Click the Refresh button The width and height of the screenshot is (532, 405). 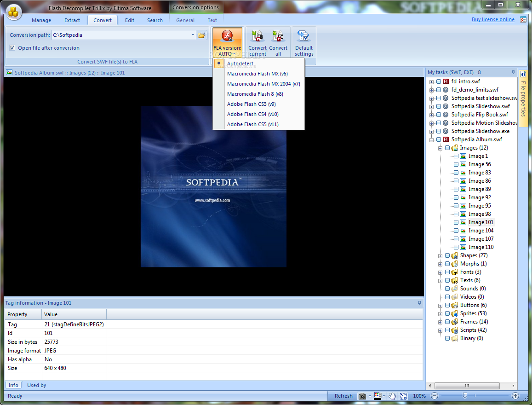[343, 396]
